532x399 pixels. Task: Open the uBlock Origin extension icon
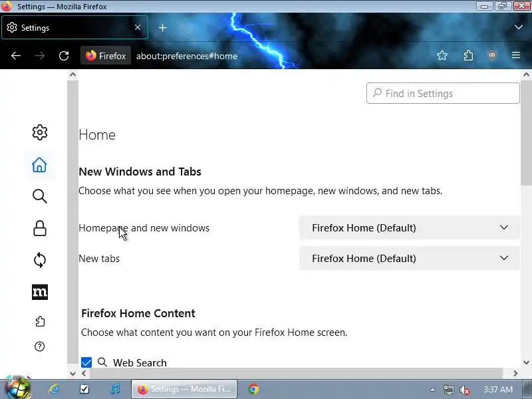pyautogui.click(x=492, y=55)
